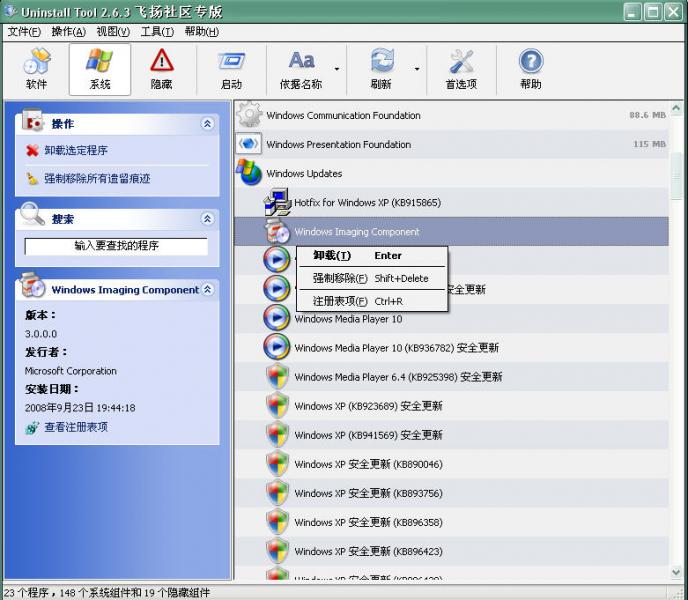The image size is (688, 600).
Task: Select Windows Media Player 10 (KB936782) 安全更新
Action: pyautogui.click(x=452, y=347)
